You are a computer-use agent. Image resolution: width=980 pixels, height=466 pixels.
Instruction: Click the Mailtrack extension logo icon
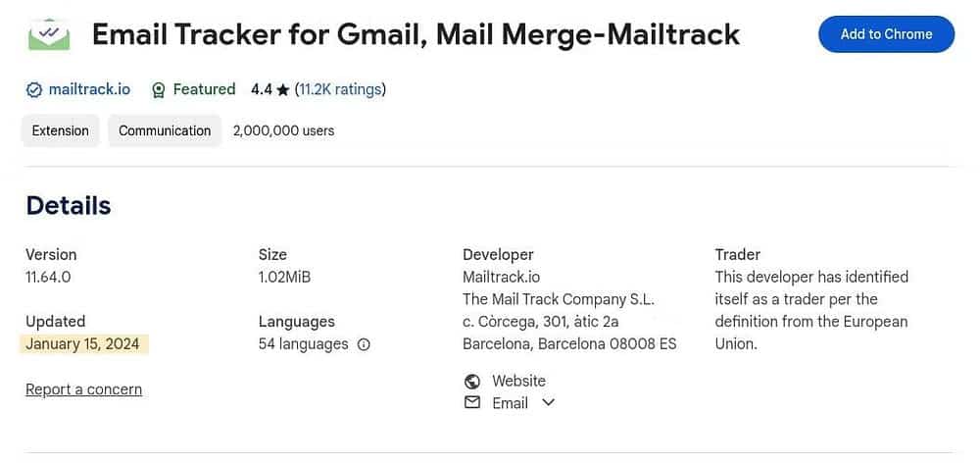(48, 34)
